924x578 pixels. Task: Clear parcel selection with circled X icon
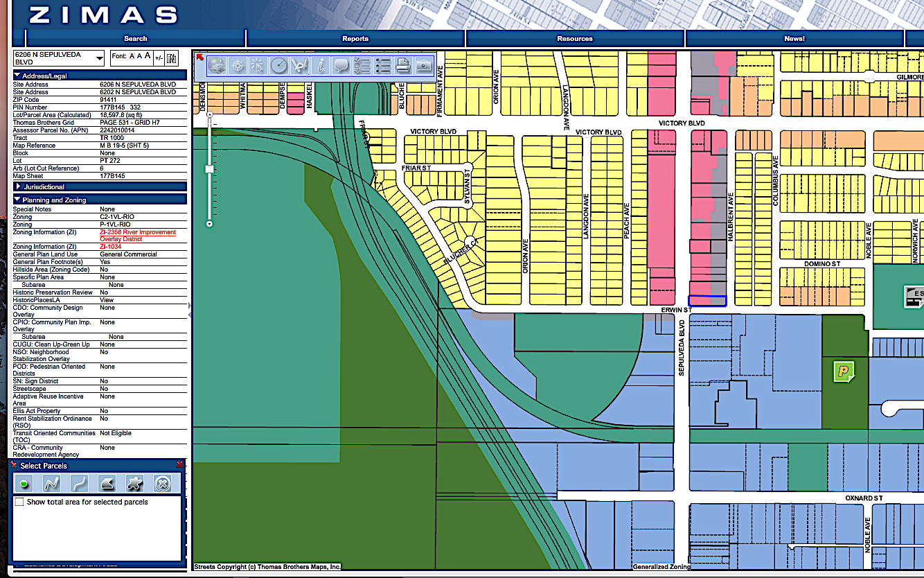coord(162,483)
